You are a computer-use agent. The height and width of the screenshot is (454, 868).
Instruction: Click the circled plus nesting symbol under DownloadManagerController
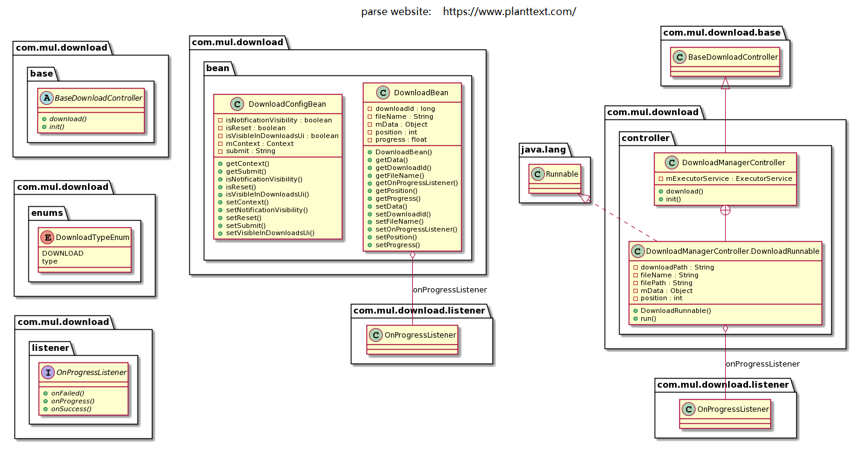[725, 211]
